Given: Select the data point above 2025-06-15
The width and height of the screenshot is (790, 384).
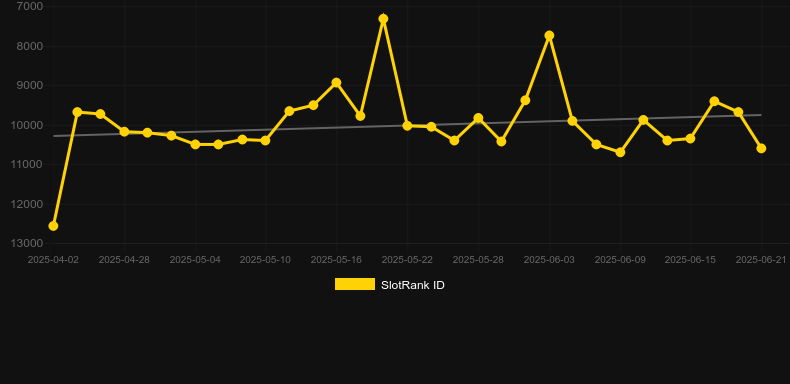Looking at the screenshot, I should pyautogui.click(x=690, y=138).
